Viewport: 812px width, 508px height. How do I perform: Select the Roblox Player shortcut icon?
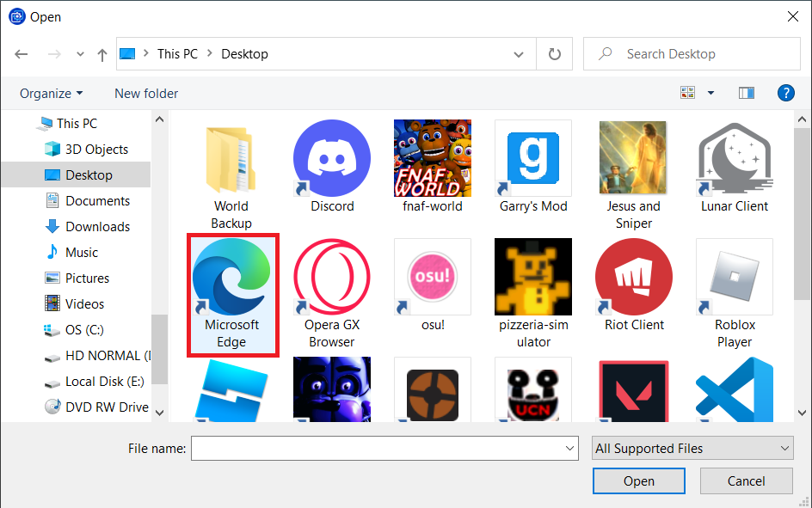(x=735, y=277)
